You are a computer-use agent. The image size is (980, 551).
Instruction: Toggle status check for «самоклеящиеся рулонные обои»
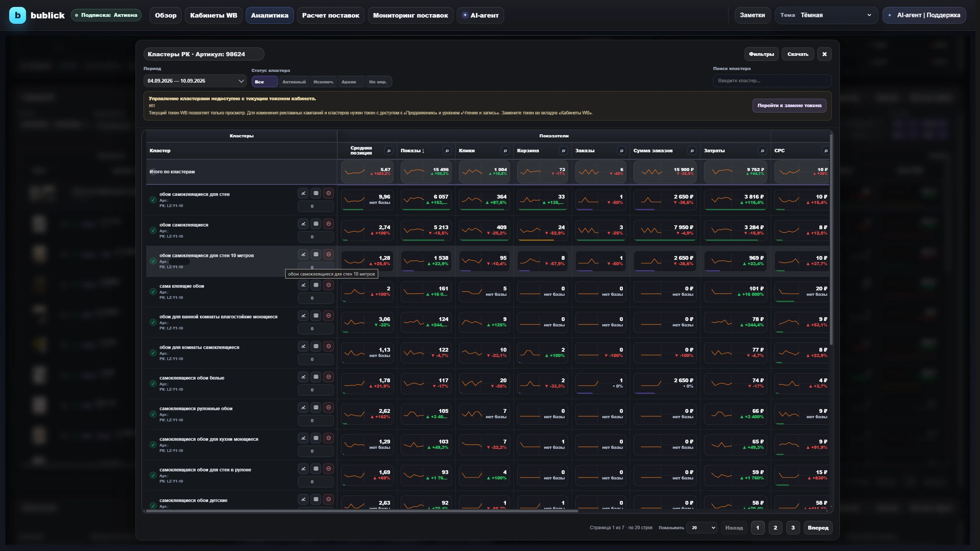pos(153,414)
